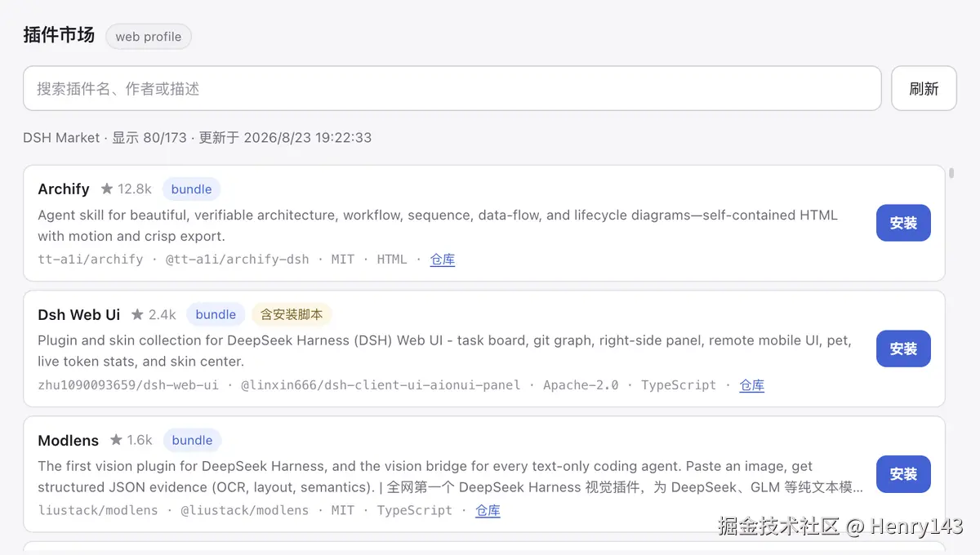The width and height of the screenshot is (980, 555).
Task: Click the star icon next to 12.8k
Action: pos(107,189)
